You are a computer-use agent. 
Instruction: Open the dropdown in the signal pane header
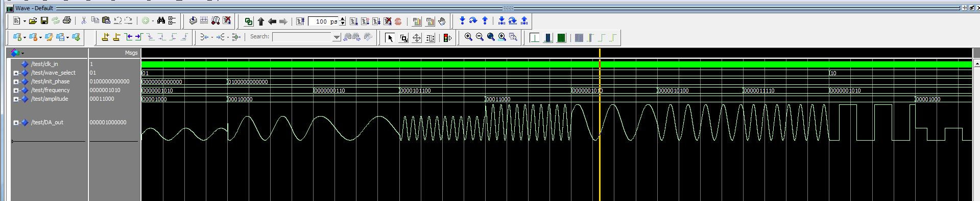tap(22, 53)
